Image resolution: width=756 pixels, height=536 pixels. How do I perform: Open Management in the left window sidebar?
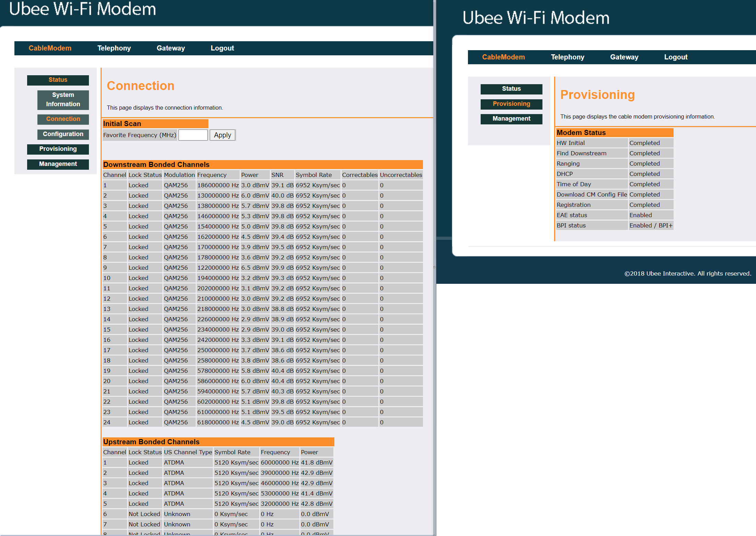pos(58,164)
